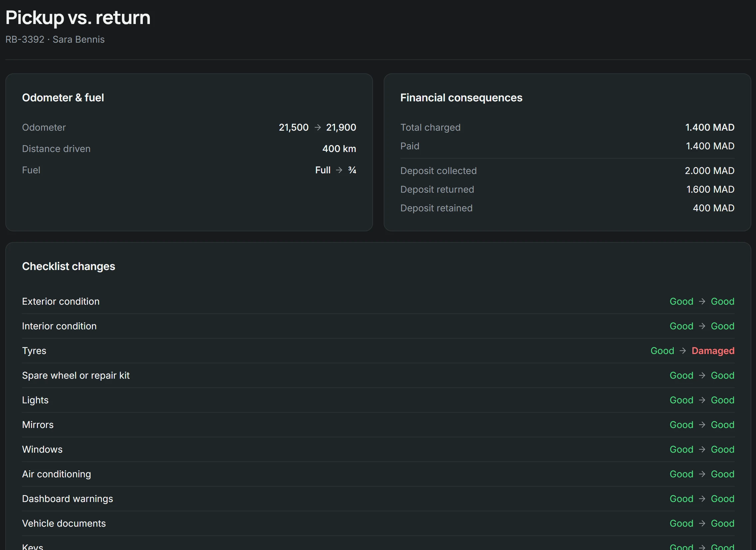
Task: Click the deposit returned value 1.600 MAD
Action: [x=710, y=189]
